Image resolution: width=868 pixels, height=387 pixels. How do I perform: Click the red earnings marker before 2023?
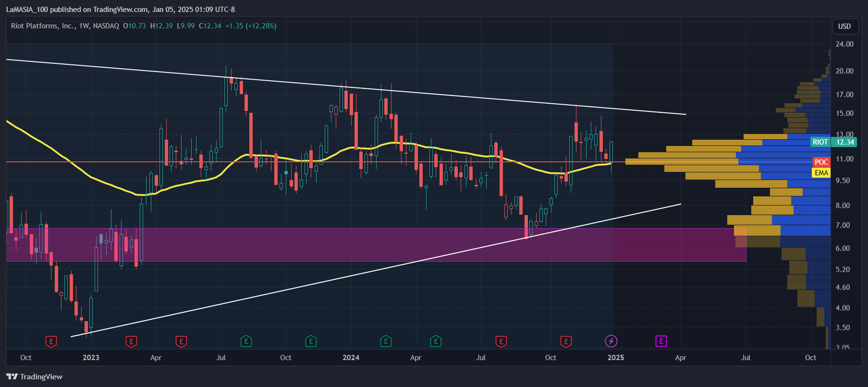[x=51, y=341]
